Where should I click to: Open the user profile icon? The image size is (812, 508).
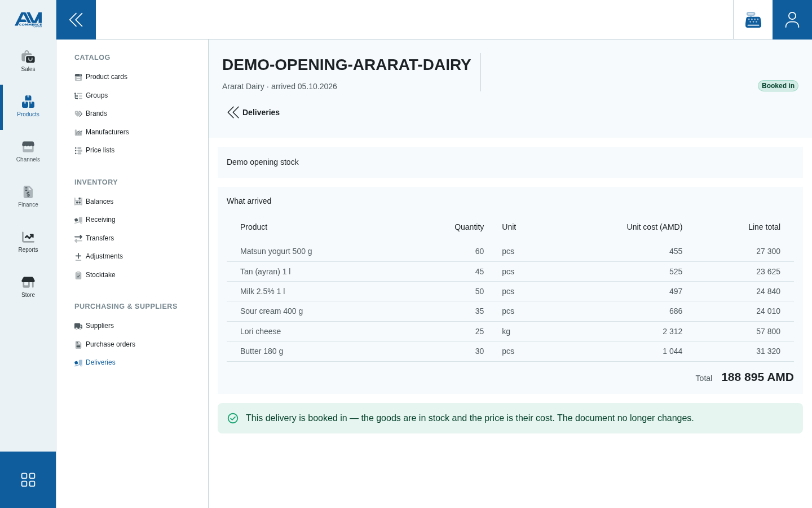click(x=792, y=20)
